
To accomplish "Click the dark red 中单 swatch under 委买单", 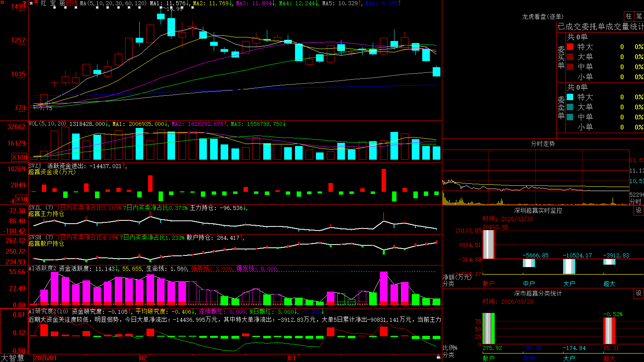I will (x=570, y=67).
